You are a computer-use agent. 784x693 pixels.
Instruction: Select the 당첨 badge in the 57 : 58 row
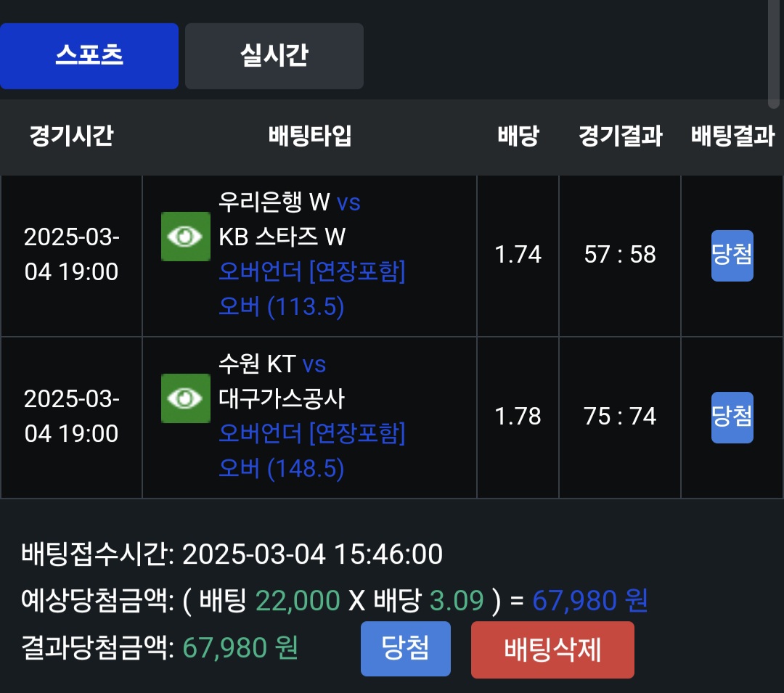(732, 255)
